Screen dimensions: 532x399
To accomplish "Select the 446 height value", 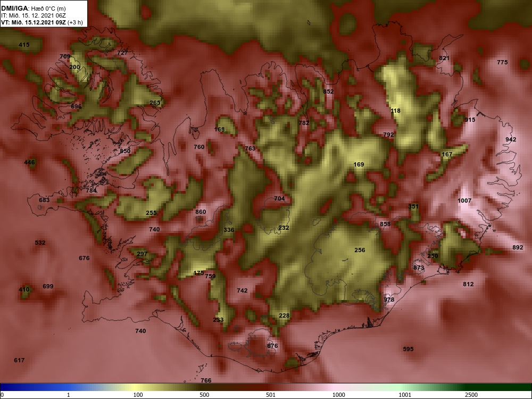I will (29, 162).
